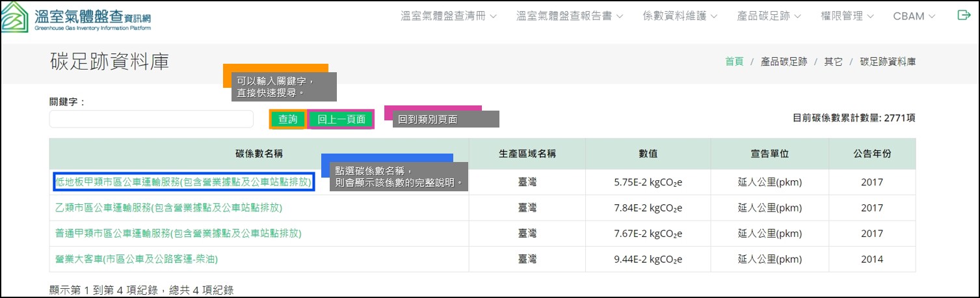Viewport: 980px width, 298px height.
Task: Click 產品碳足跡 in the breadcrumb
Action: point(784,62)
